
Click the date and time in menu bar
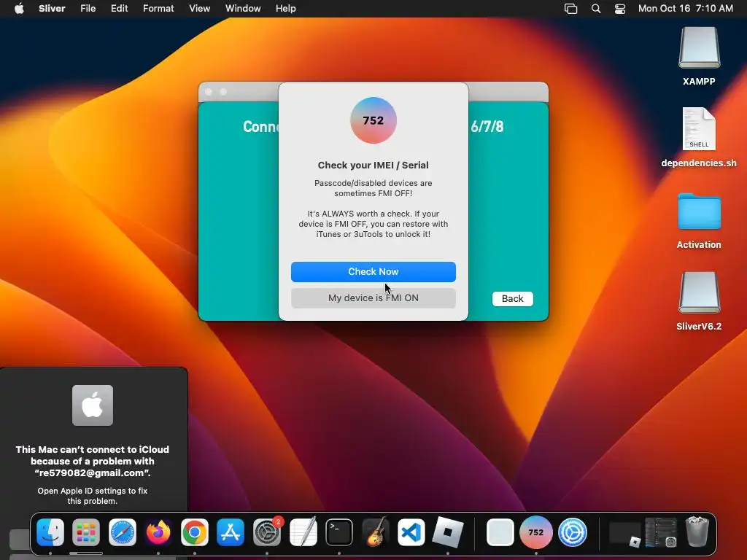coord(686,9)
